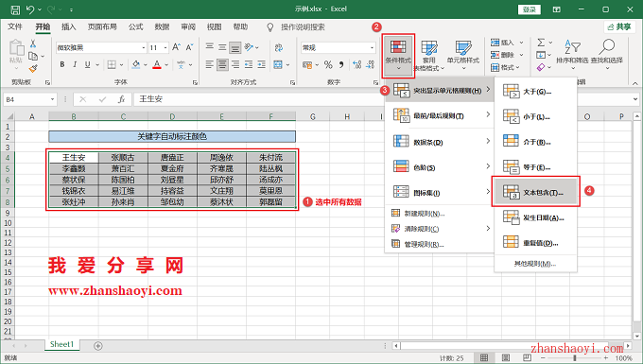Select 文本包含 submenu item
The width and height of the screenshot is (643, 364).
pos(535,192)
